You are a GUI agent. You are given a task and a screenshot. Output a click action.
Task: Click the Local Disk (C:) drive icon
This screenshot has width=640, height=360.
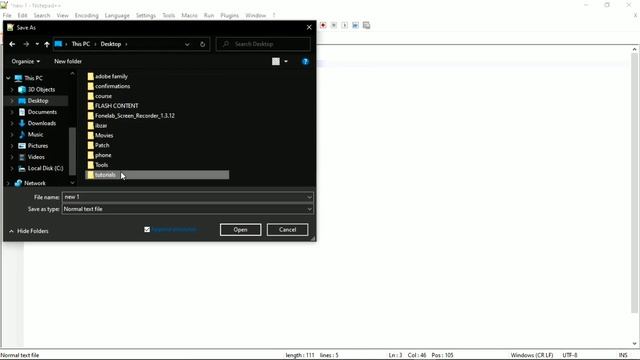pyautogui.click(x=22, y=168)
